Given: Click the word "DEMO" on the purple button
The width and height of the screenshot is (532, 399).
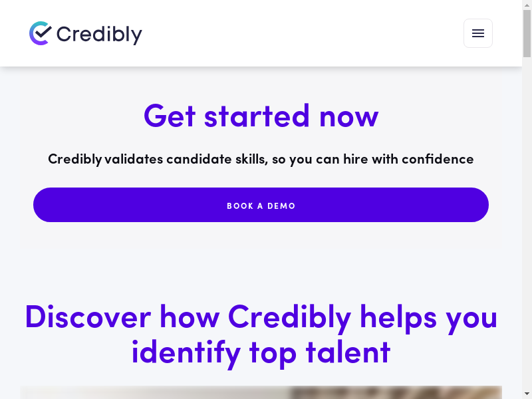Looking at the screenshot, I should 281,206.
